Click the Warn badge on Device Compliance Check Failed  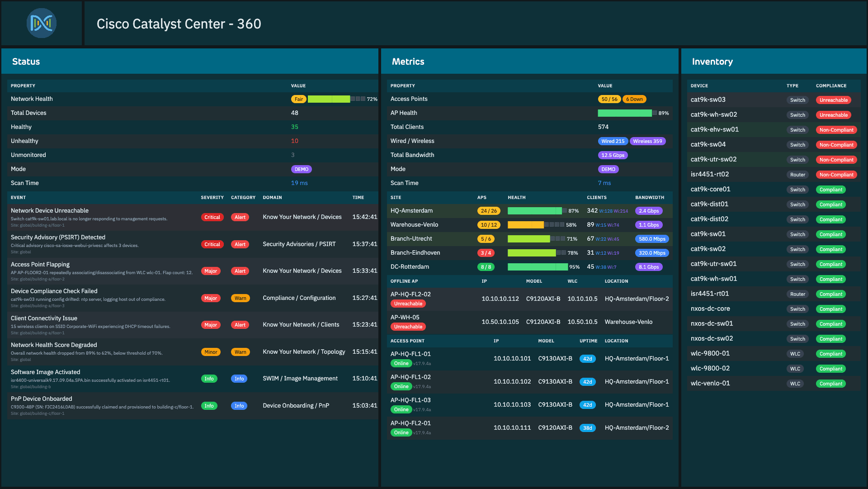(240, 298)
